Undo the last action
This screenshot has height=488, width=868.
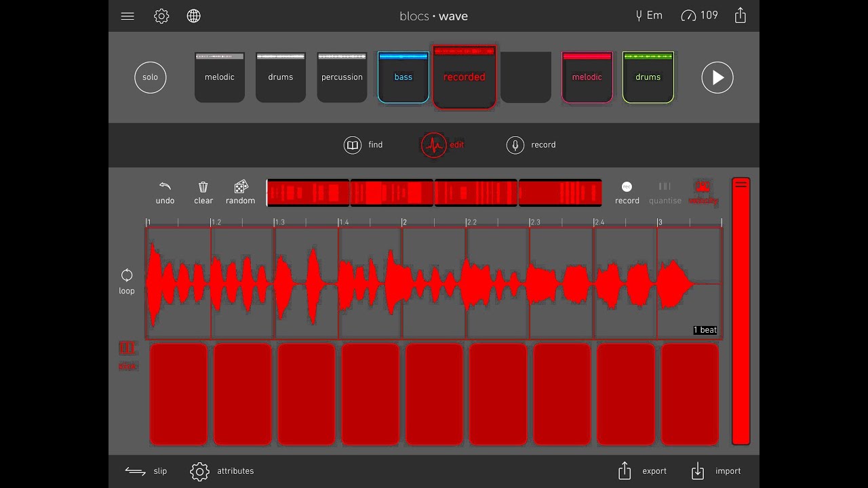pos(165,192)
